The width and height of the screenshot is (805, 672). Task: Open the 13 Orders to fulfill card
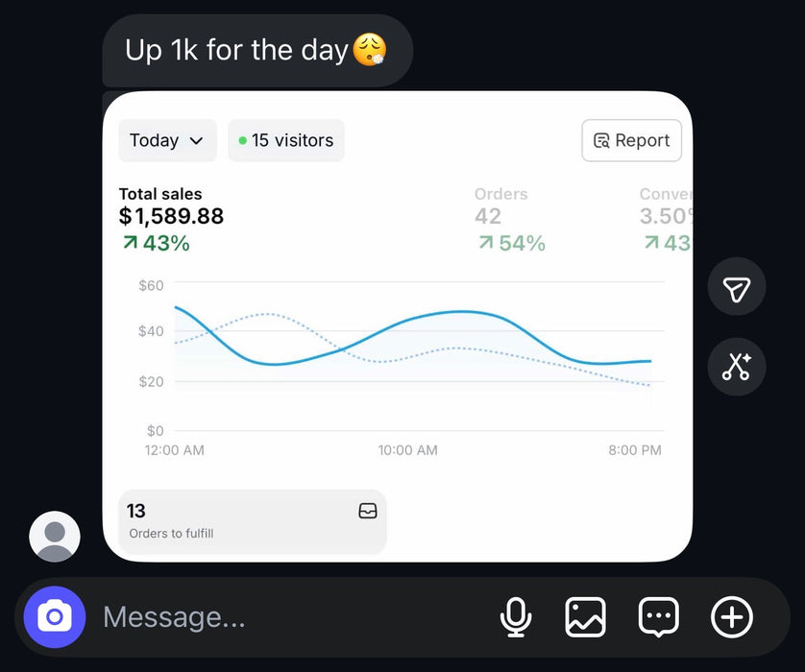[252, 521]
